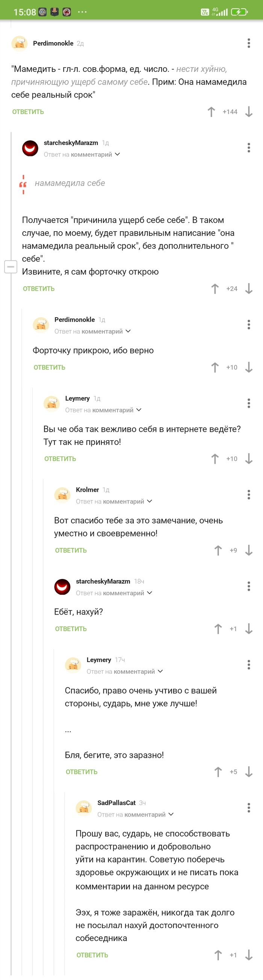The height and width of the screenshot is (980, 263).
Task: Expand parent comment chevron on SadPallasCat's reply
Action: (171, 815)
